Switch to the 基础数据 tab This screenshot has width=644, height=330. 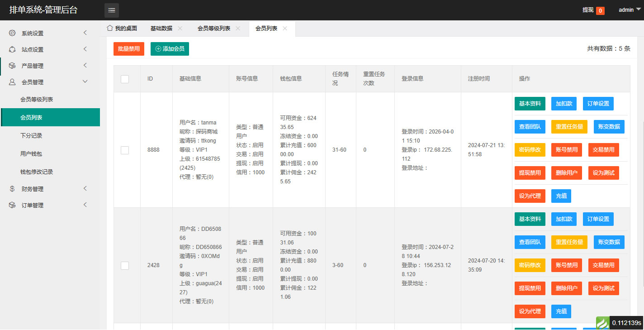161,29
